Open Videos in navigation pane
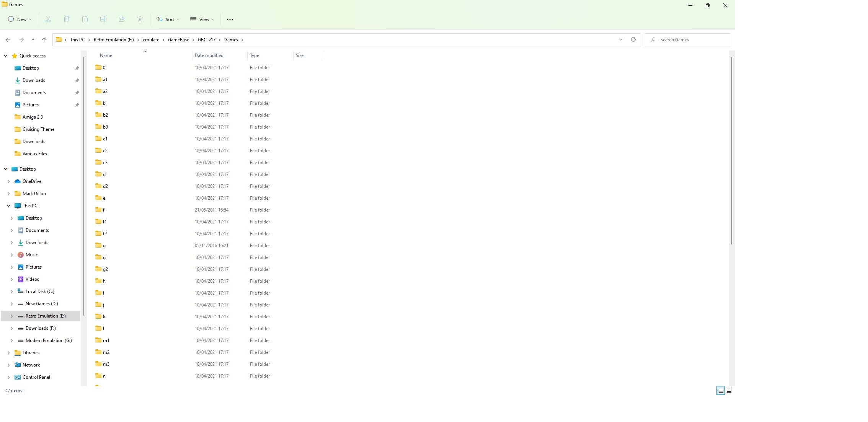 [32, 279]
